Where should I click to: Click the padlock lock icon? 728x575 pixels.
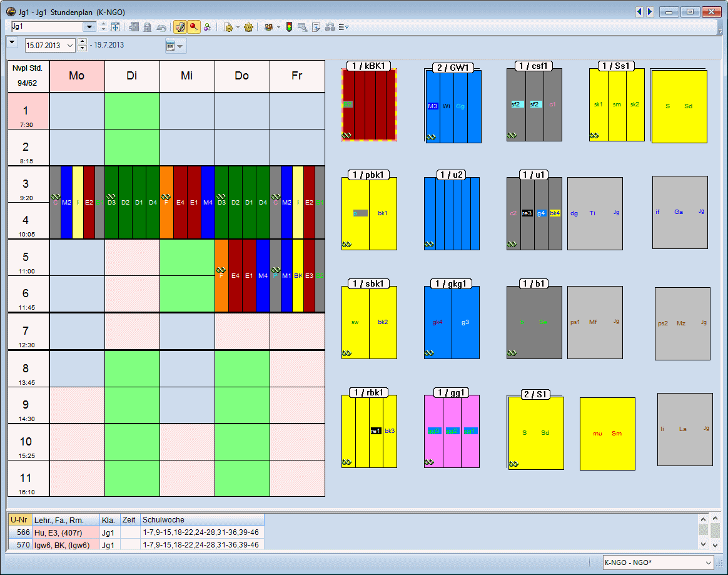(148, 27)
